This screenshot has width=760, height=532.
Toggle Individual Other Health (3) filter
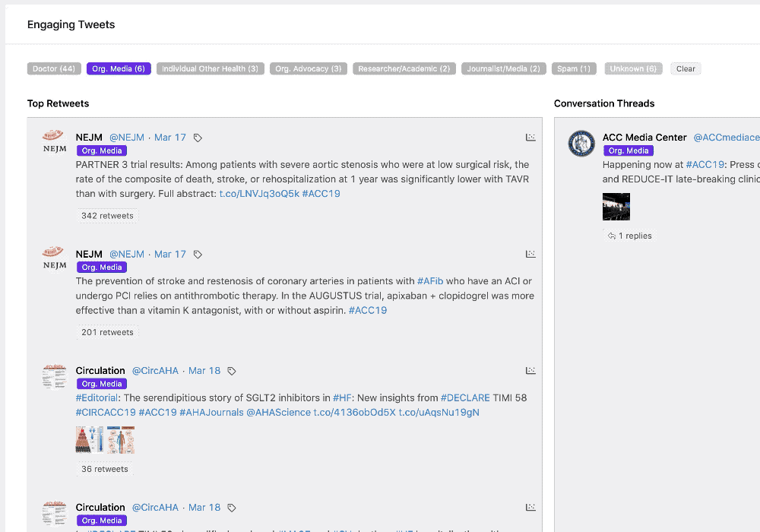pyautogui.click(x=211, y=69)
